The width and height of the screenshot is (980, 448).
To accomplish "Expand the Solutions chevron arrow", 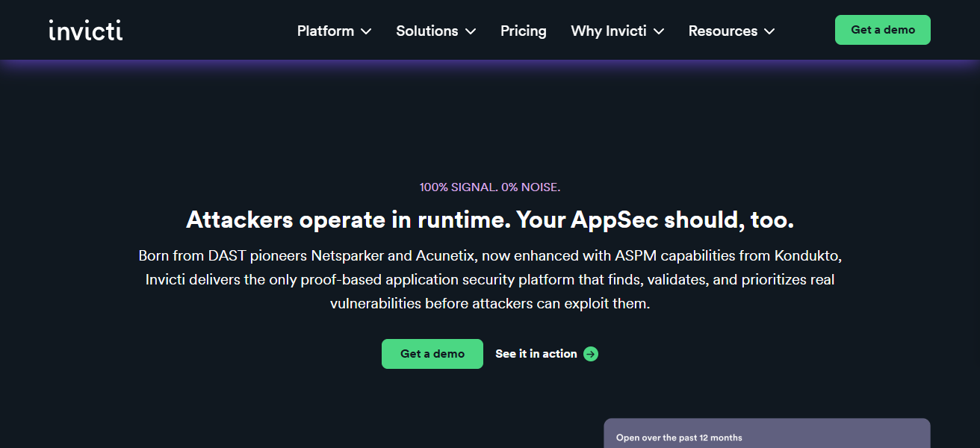I will (x=471, y=31).
